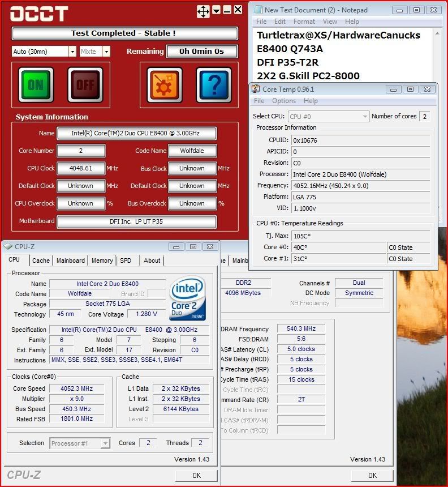Click Core Temp Frequency value 4052.16MHz
Image resolution: width=448 pixels, height=487 pixels.
[x=360, y=186]
